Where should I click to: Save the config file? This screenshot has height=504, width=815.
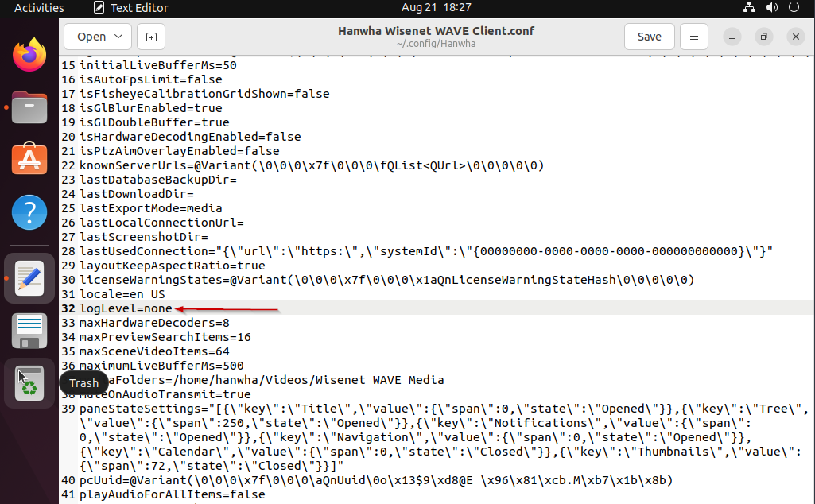[x=649, y=37]
